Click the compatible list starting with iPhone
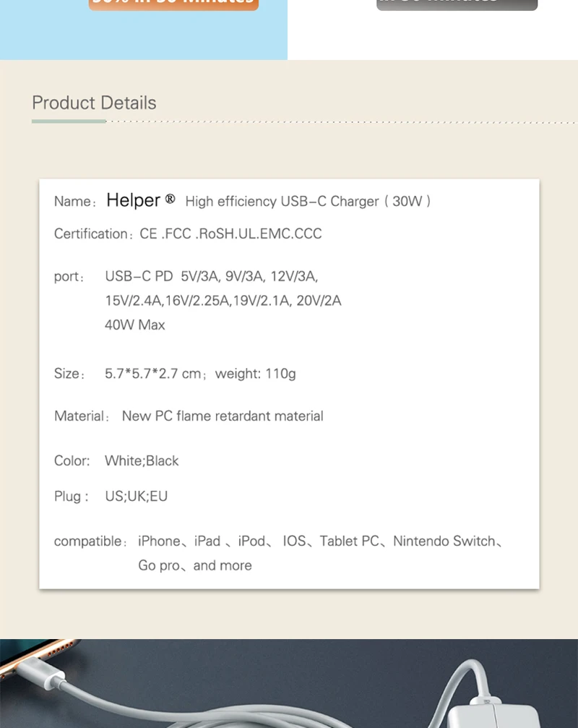 coord(320,541)
